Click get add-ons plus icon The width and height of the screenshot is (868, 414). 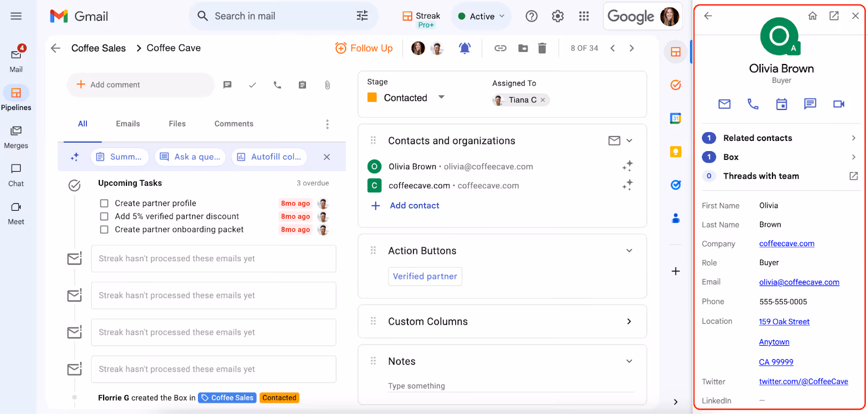[675, 271]
